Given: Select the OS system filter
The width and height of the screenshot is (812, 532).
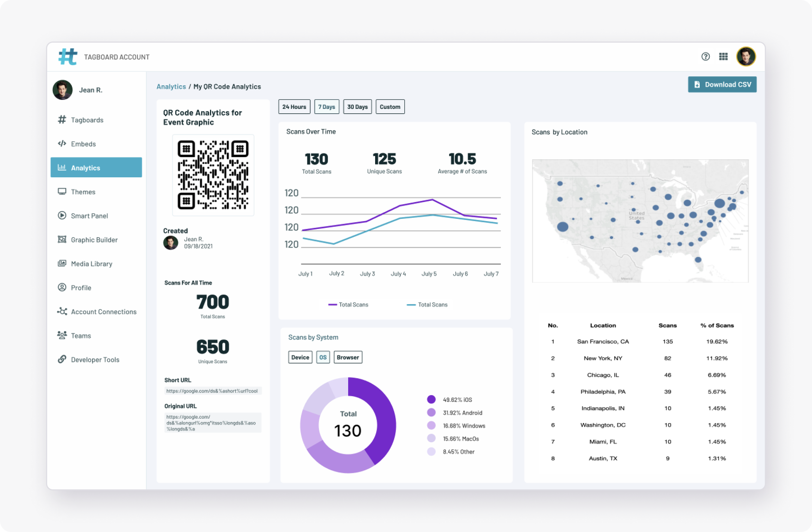Looking at the screenshot, I should coord(323,357).
